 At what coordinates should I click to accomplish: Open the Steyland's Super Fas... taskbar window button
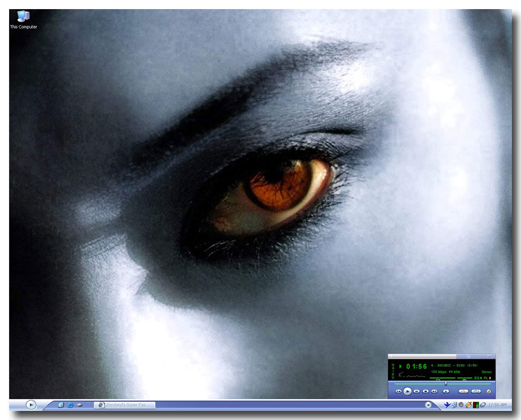124,405
